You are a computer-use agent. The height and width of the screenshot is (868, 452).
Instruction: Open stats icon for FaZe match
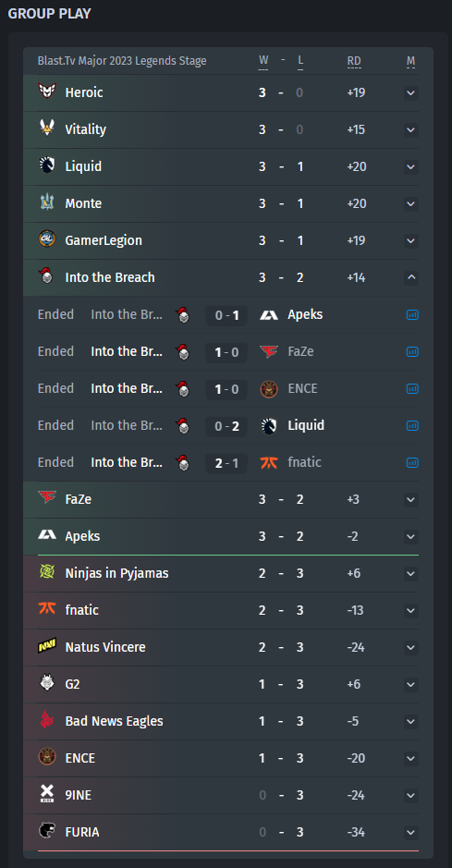[411, 352]
